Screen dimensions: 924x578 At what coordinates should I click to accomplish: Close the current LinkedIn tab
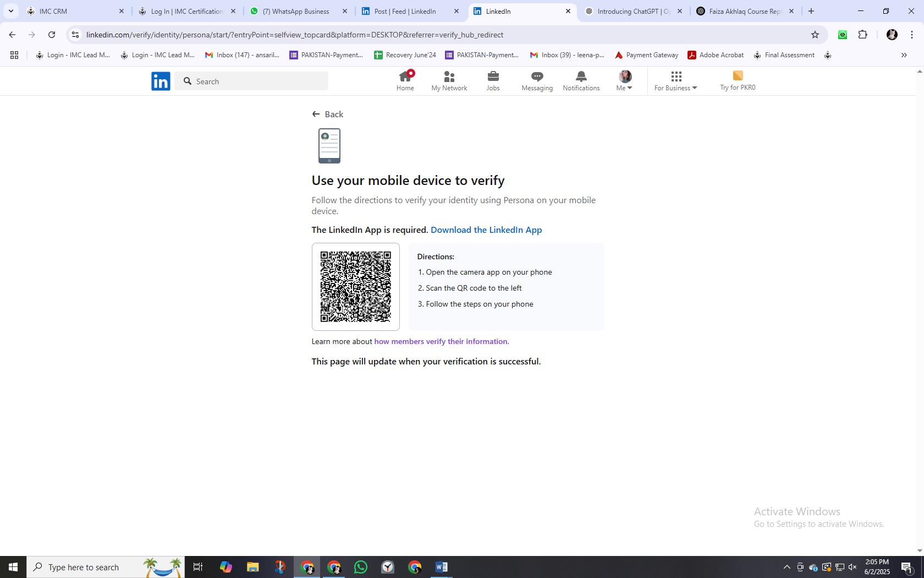[568, 11]
